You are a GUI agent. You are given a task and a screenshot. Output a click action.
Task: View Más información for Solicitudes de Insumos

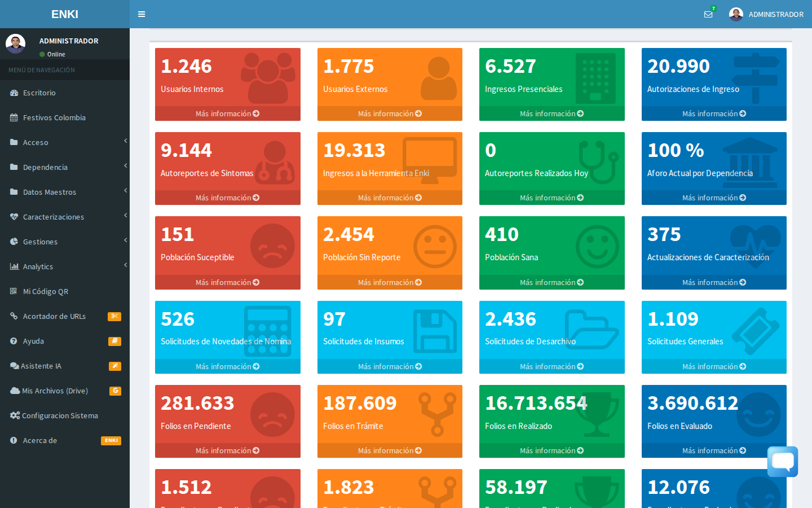pyautogui.click(x=390, y=366)
